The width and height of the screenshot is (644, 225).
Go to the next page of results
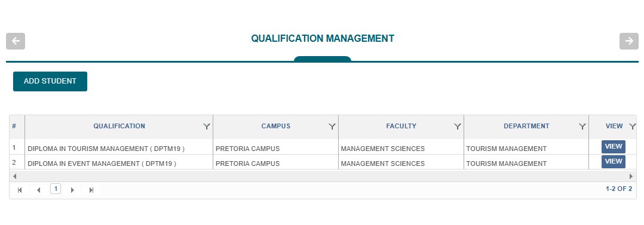73,190
